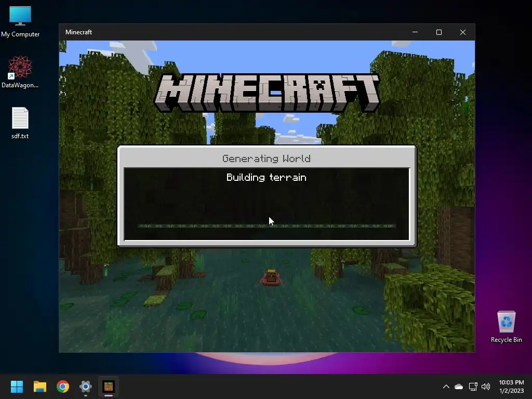Click the OneDrive cloud tray icon
Screen dimensions: 532x399
[x=459, y=387]
